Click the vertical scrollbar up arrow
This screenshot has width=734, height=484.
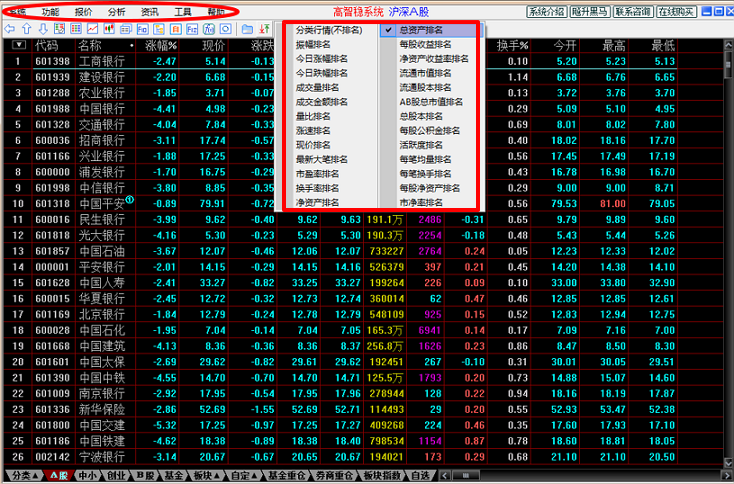(x=728, y=45)
